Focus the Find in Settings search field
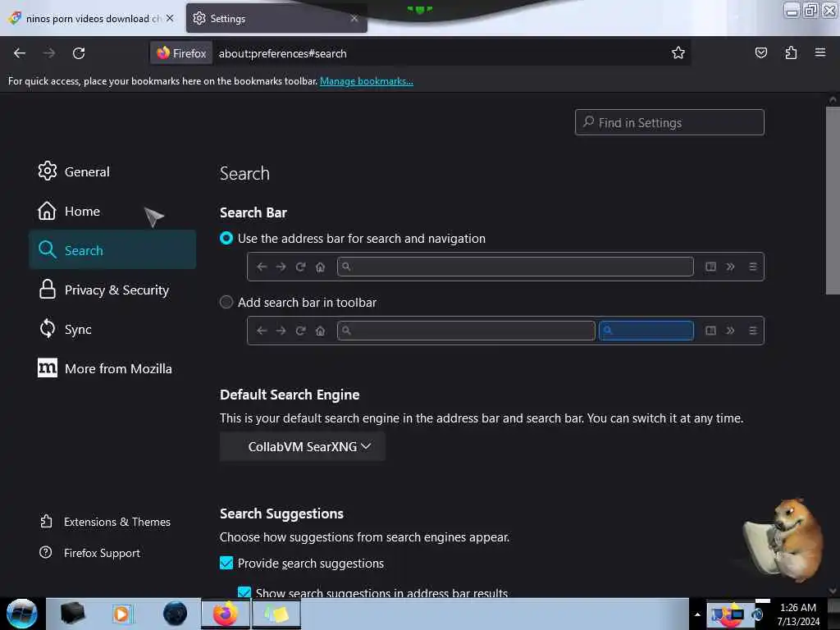The image size is (840, 630). pos(669,123)
